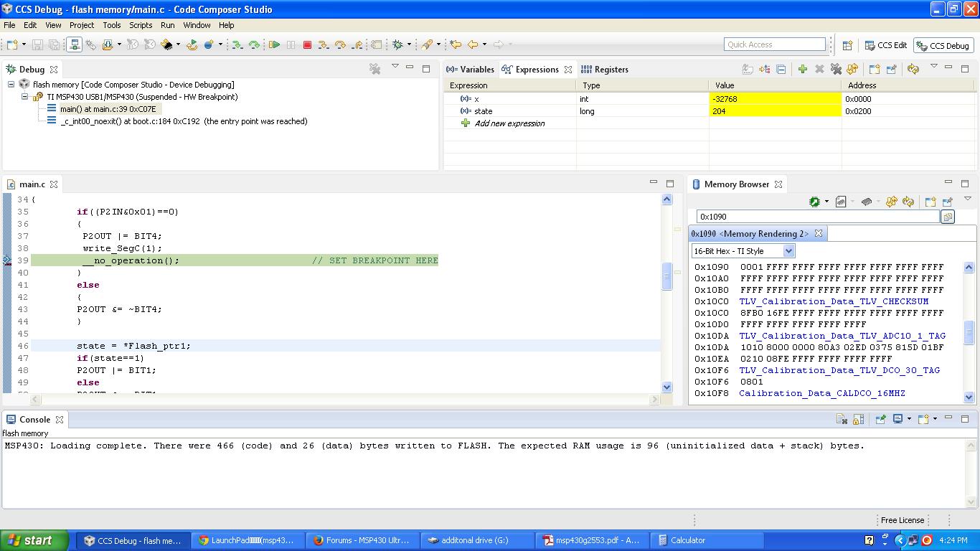Click the Assembly Step Over icon
This screenshot has height=551, width=980.
coord(254,44)
